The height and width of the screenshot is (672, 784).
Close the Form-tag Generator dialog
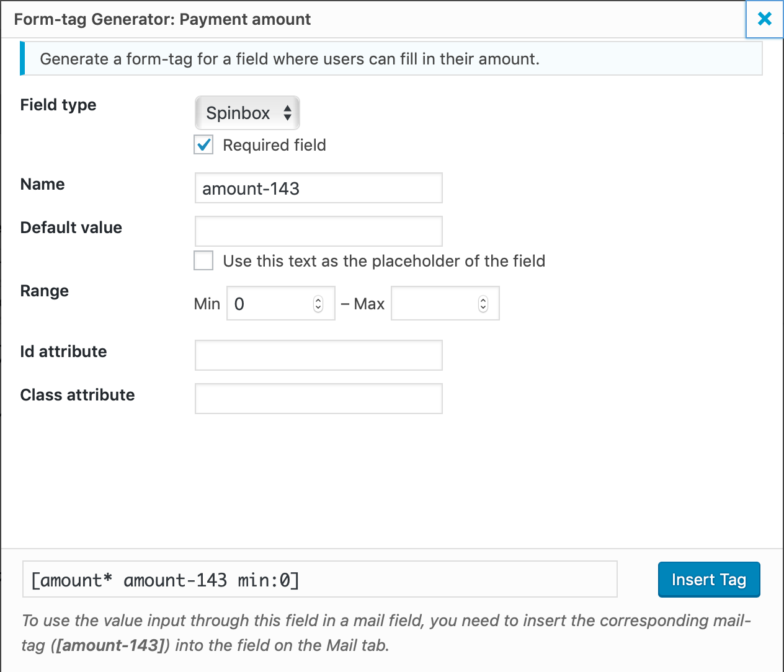click(765, 19)
